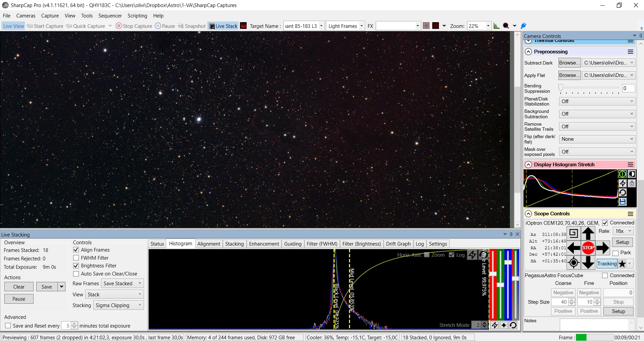Enable Save and Reset every checkbox
This screenshot has width=644, height=341.
[8, 326]
